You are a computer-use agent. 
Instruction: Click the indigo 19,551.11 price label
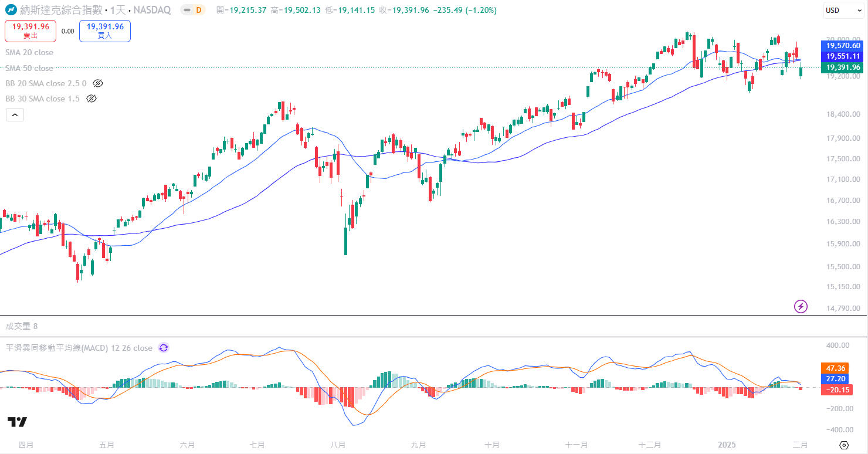(843, 56)
